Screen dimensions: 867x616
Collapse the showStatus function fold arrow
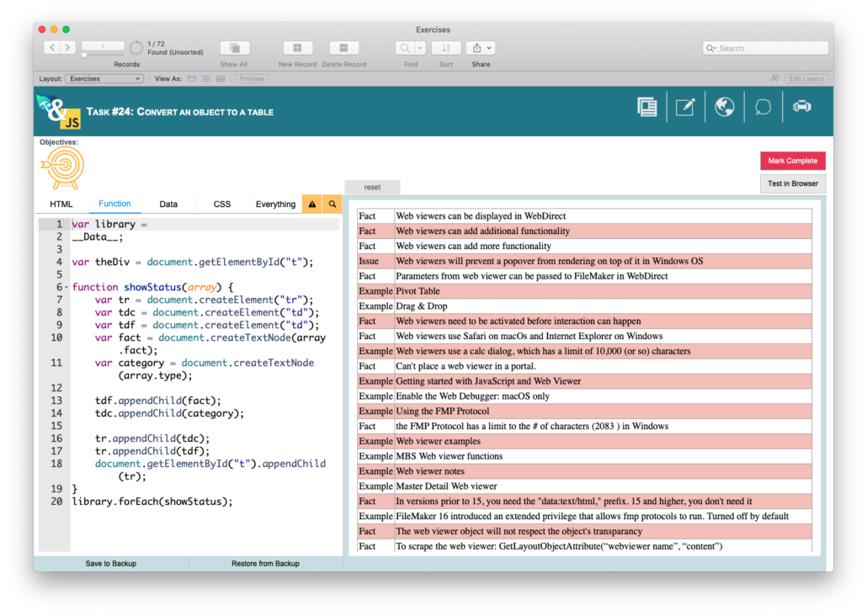click(x=66, y=287)
